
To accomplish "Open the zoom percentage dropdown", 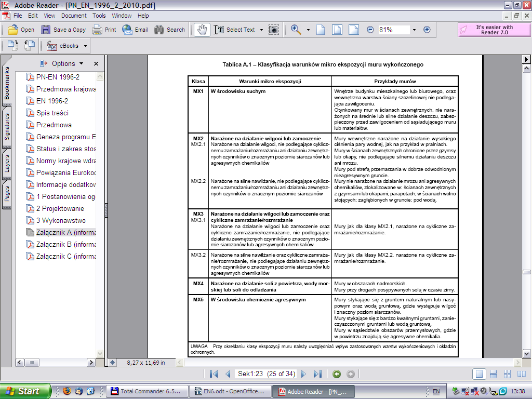I will point(414,30).
